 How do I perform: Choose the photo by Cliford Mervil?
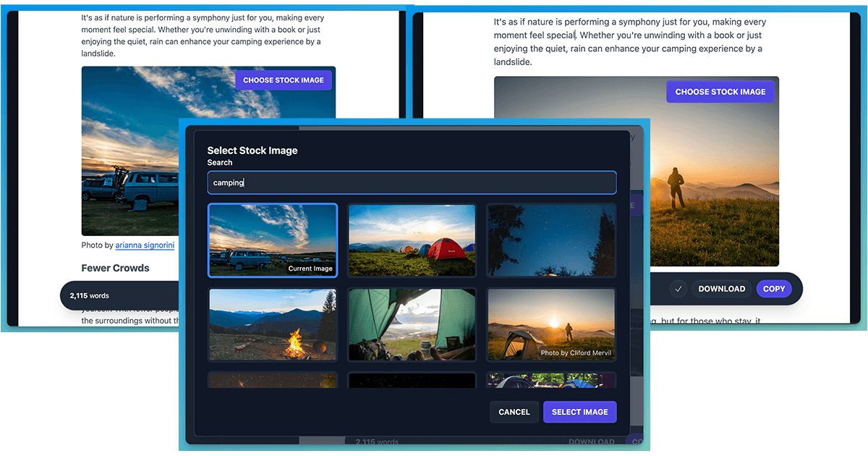coord(551,324)
